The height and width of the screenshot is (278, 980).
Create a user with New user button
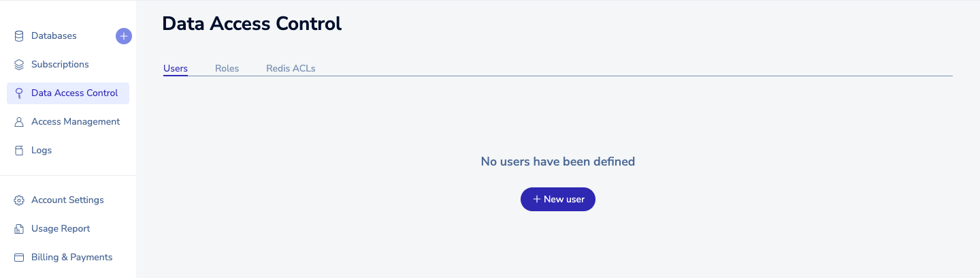558,199
